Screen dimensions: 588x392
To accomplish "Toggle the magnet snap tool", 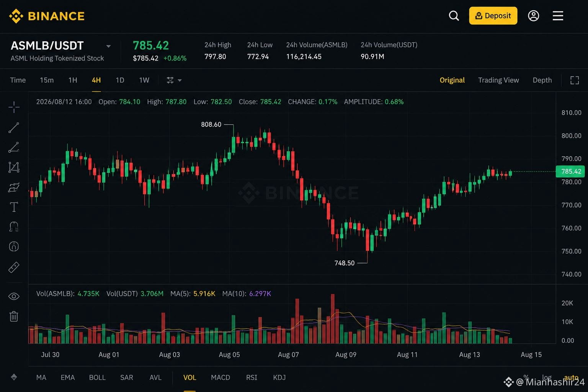I will [x=14, y=227].
